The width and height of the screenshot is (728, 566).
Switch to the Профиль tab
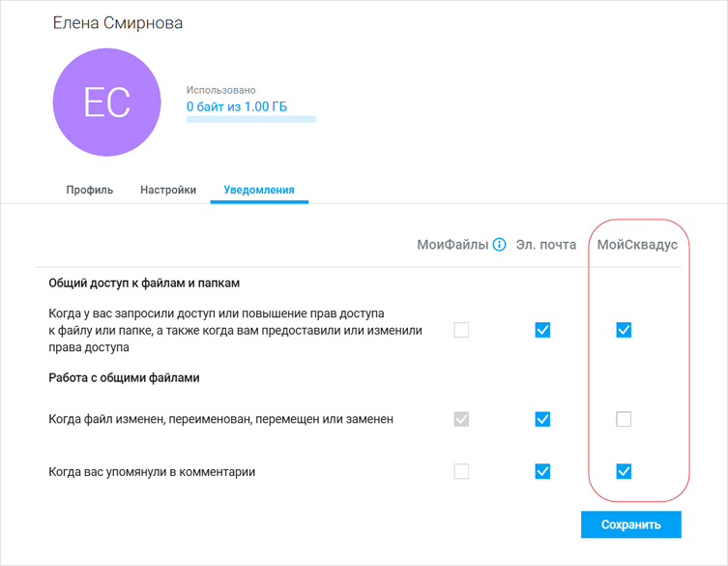click(90, 190)
